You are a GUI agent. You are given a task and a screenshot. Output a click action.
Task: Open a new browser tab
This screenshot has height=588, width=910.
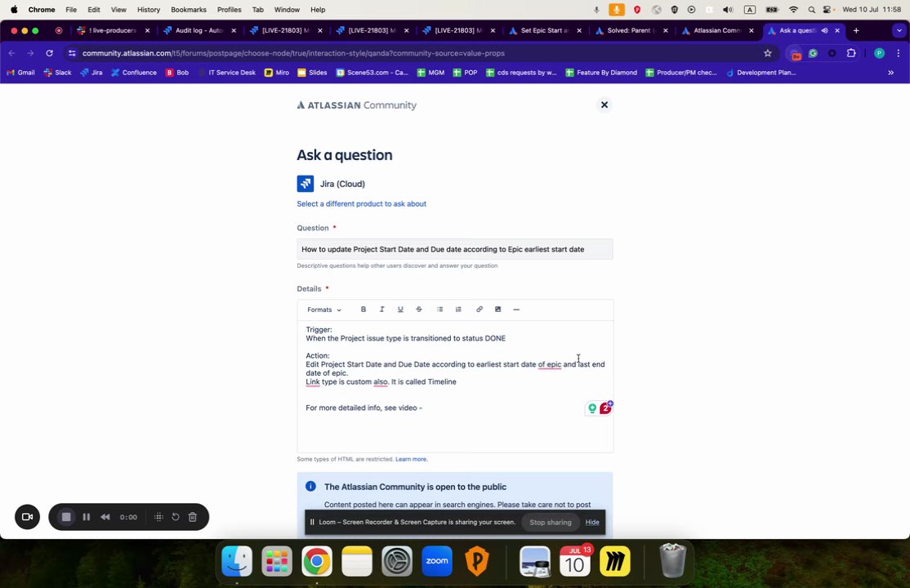pos(856,31)
